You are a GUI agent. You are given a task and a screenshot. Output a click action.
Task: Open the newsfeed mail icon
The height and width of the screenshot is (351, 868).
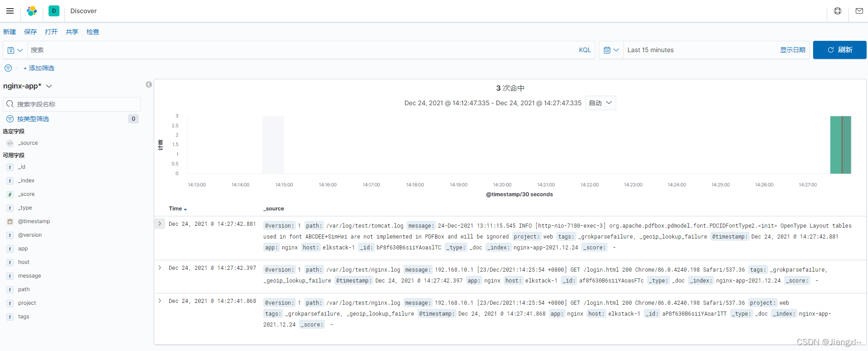(x=859, y=11)
